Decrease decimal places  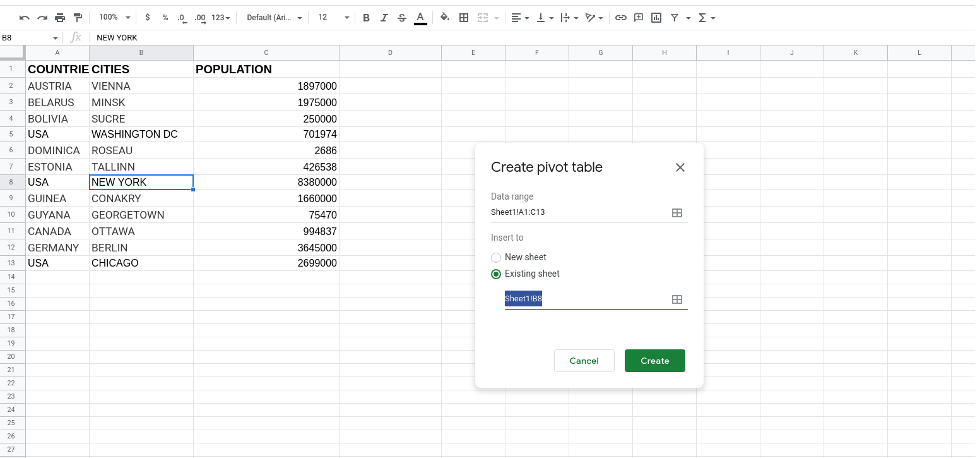point(181,18)
